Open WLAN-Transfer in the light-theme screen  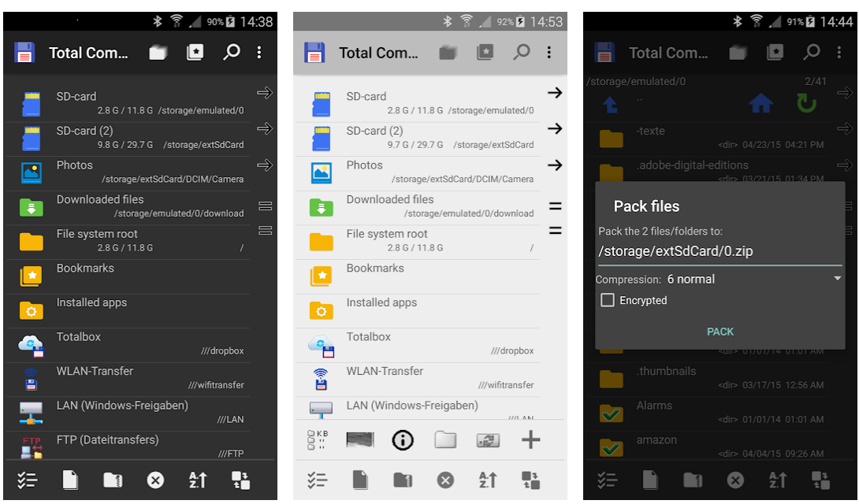point(418,380)
